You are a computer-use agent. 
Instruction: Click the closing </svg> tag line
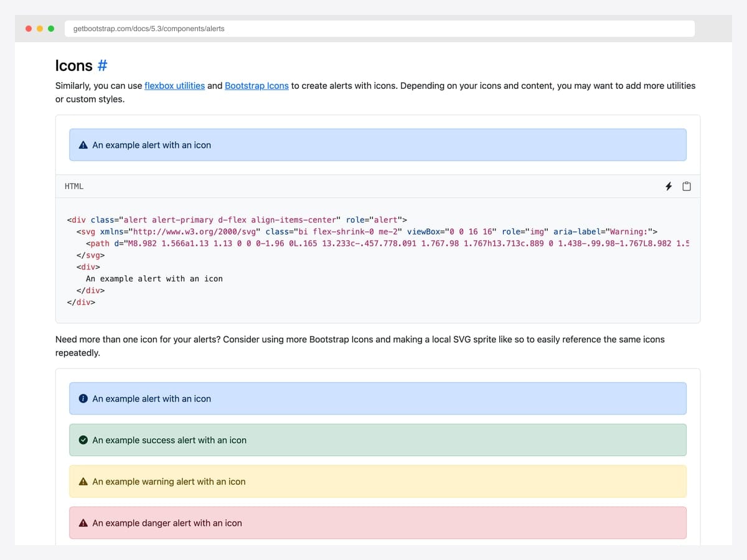click(91, 255)
